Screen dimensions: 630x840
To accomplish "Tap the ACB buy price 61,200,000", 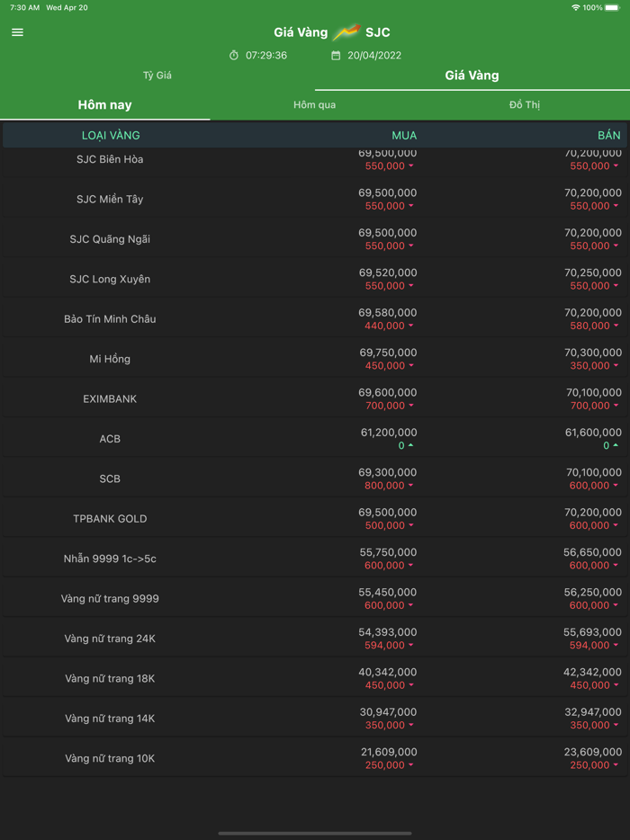I will tap(388, 433).
